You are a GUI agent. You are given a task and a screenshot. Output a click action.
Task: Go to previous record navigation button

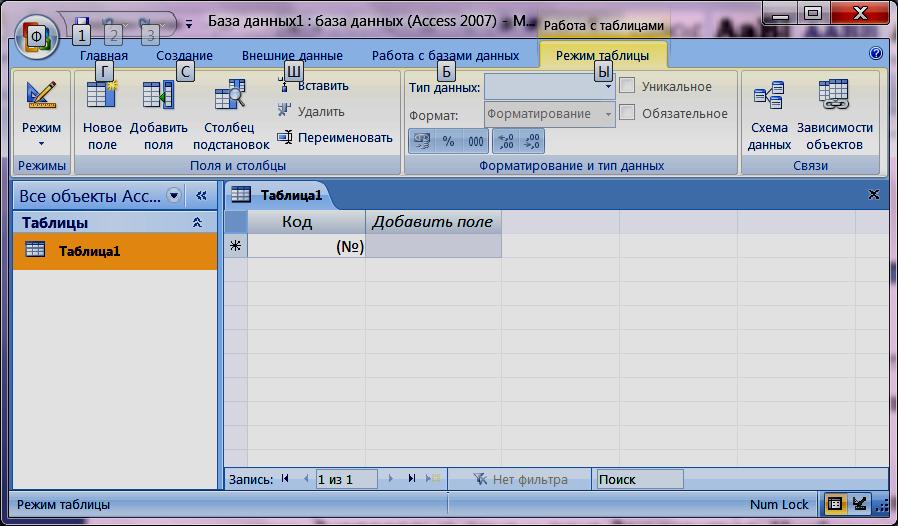click(x=306, y=478)
